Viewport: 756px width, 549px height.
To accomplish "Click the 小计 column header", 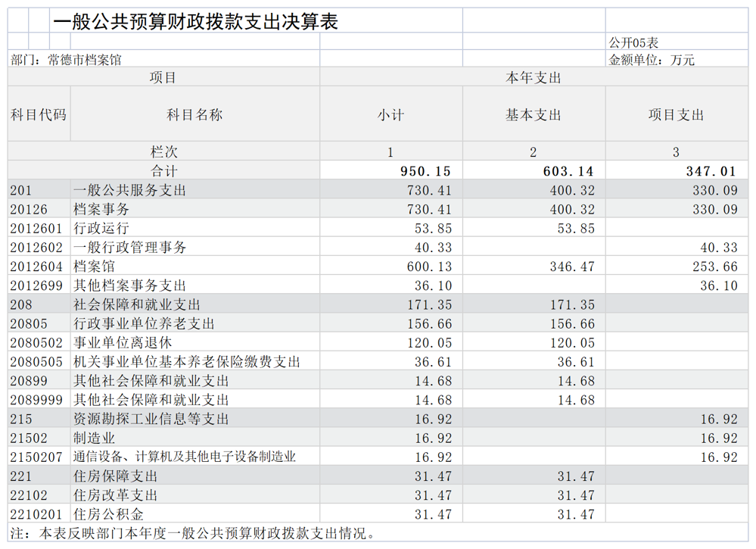I will (390, 114).
